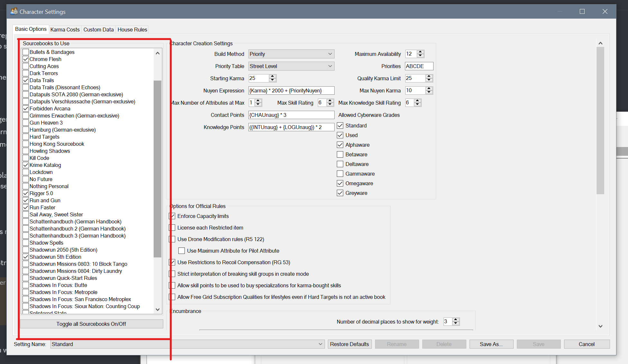The height and width of the screenshot is (364, 628).
Task: Enable the Bullets & Bandages sourcebook
Action: click(x=26, y=52)
